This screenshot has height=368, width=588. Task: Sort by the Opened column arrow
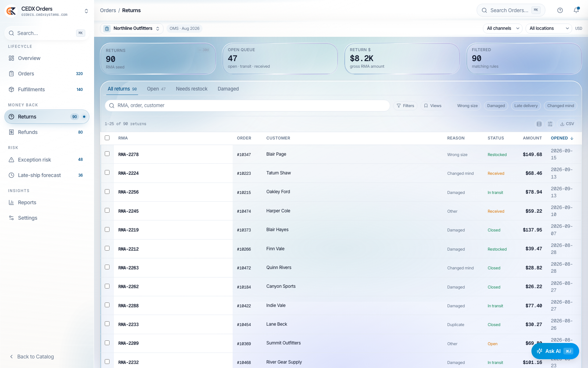(x=572, y=138)
